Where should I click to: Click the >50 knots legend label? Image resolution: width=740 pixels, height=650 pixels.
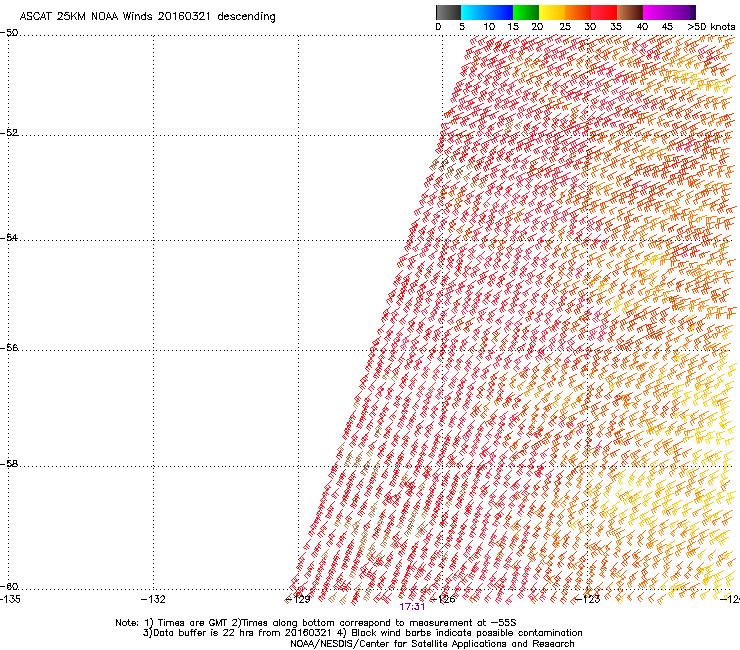click(711, 27)
